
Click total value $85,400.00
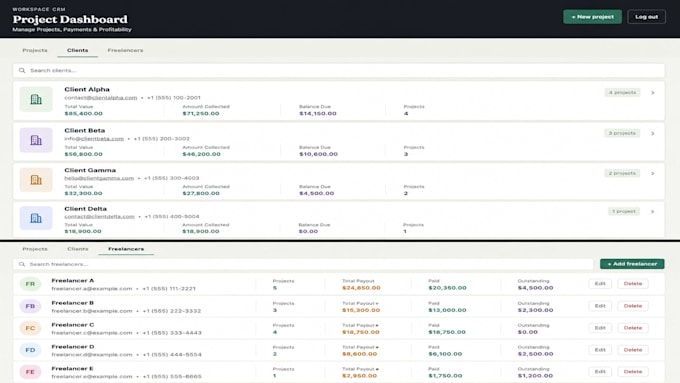(83, 114)
